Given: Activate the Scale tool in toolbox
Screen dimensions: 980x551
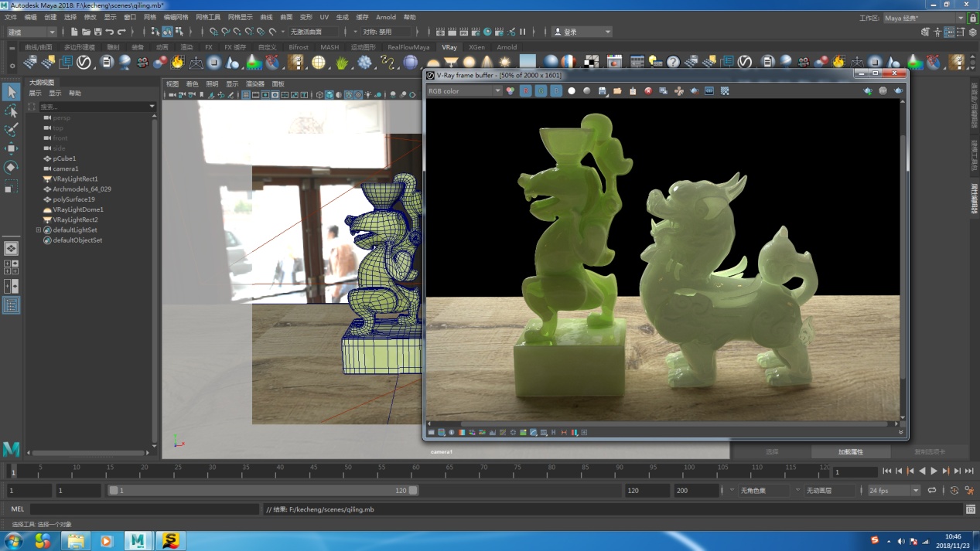Looking at the screenshot, I should point(11,186).
